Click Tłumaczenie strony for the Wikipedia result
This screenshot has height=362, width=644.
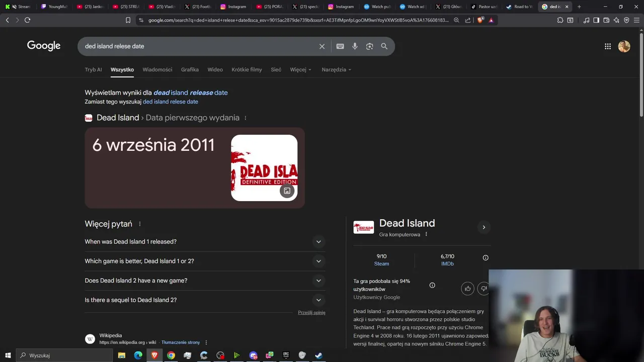pos(181,342)
